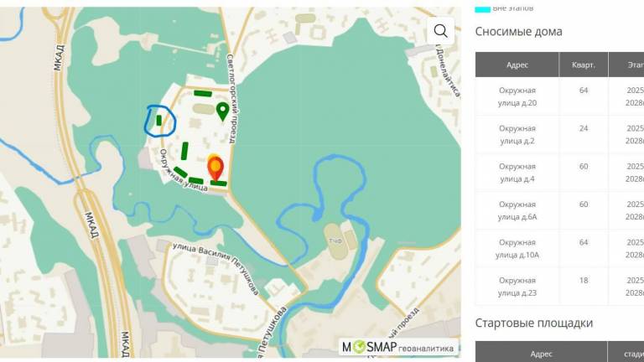Screen dimensions: 644x362
Task: Sort table by 'Адрес' column header
Action: click(x=517, y=65)
